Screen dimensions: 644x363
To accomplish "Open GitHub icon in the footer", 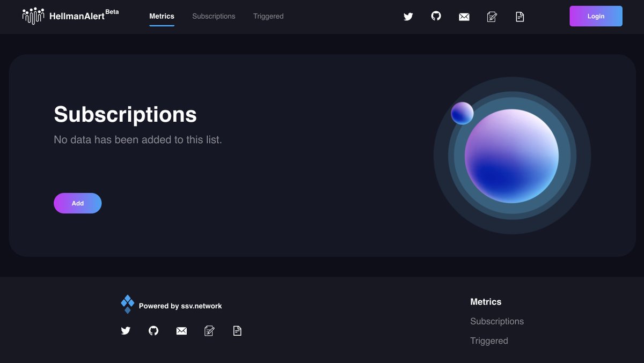I will click(153, 331).
